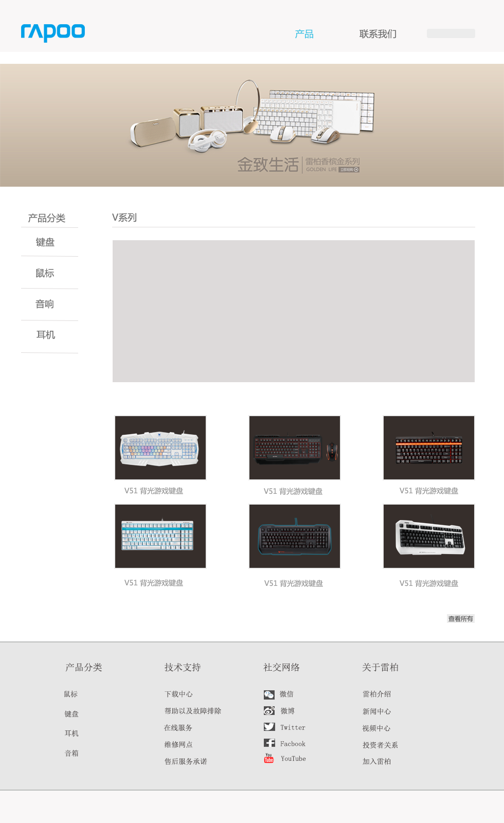Screen dimensions: 504x823
Task: Click footer 技术支持 heading
Action: click(x=183, y=667)
